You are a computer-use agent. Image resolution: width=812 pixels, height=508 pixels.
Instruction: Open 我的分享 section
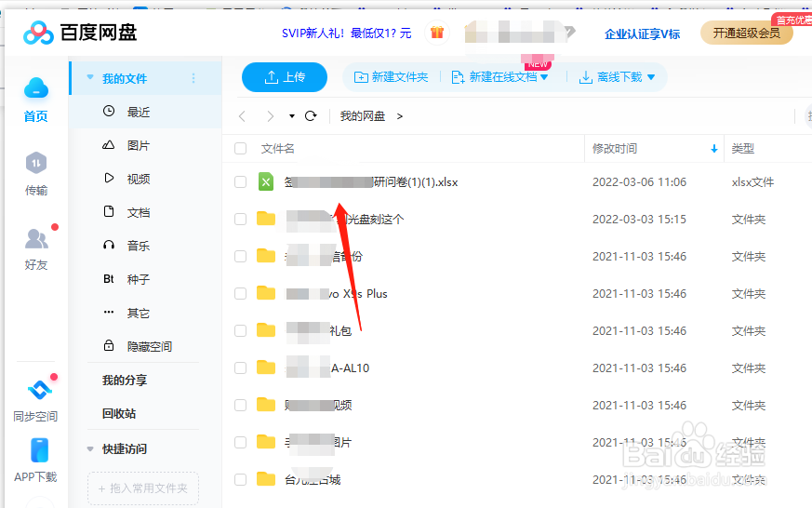(125, 381)
